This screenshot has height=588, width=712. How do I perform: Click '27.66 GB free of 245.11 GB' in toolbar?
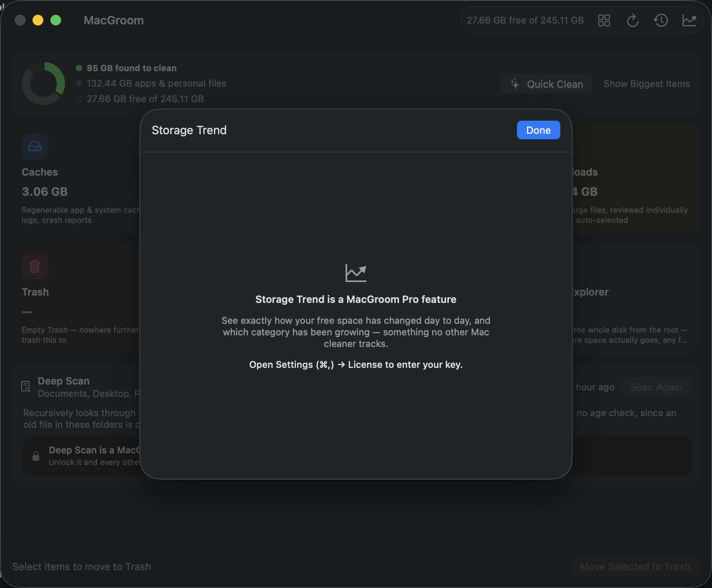(x=525, y=21)
